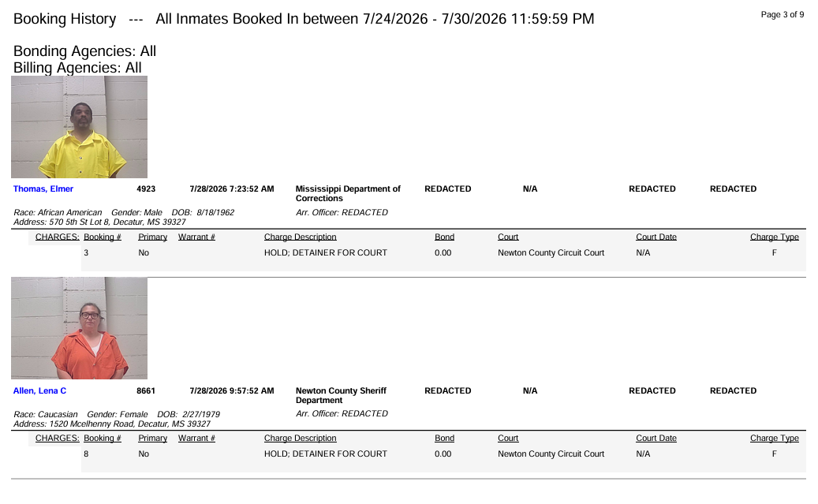The height and width of the screenshot is (504, 818).
Task: Open the Allen, Lena C inmate link
Action: [x=39, y=390]
